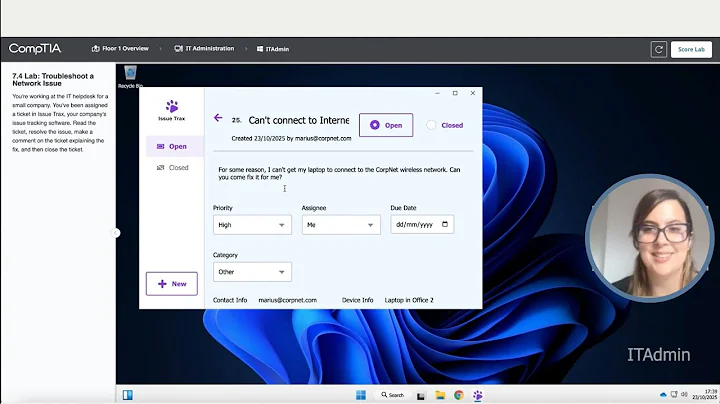Click the Score Lab button

[691, 50]
